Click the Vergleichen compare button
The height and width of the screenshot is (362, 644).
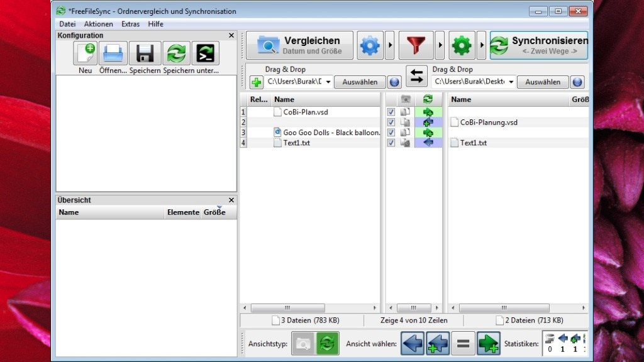[x=299, y=45]
